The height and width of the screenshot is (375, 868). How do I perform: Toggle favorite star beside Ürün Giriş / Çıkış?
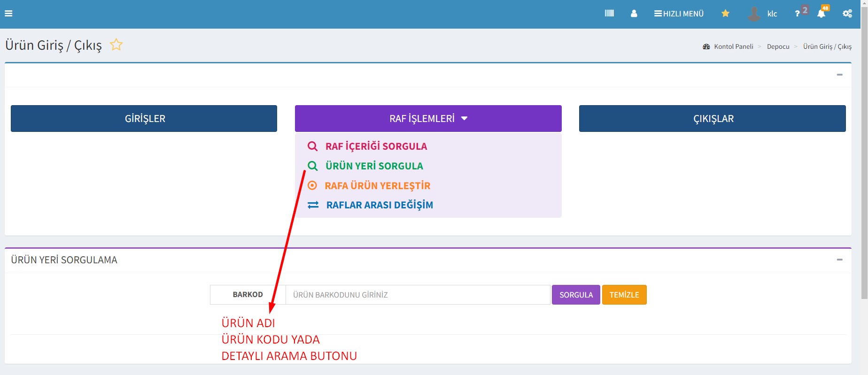(116, 45)
